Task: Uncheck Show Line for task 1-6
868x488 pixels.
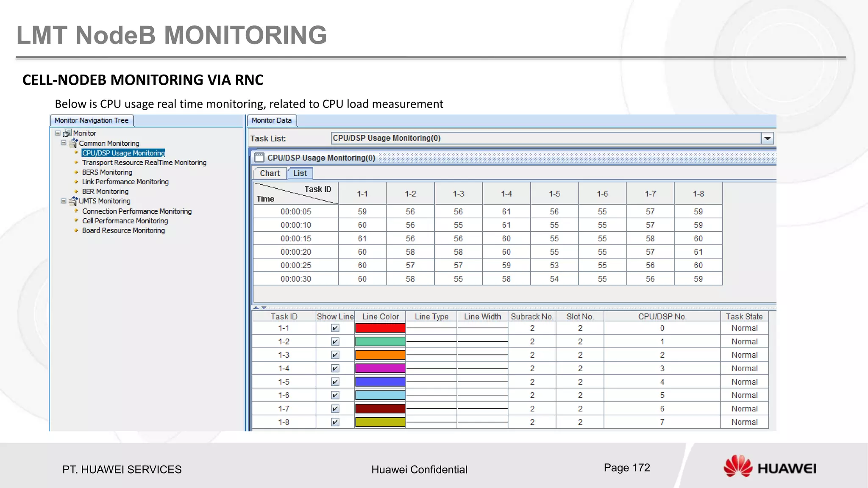Action: point(335,395)
